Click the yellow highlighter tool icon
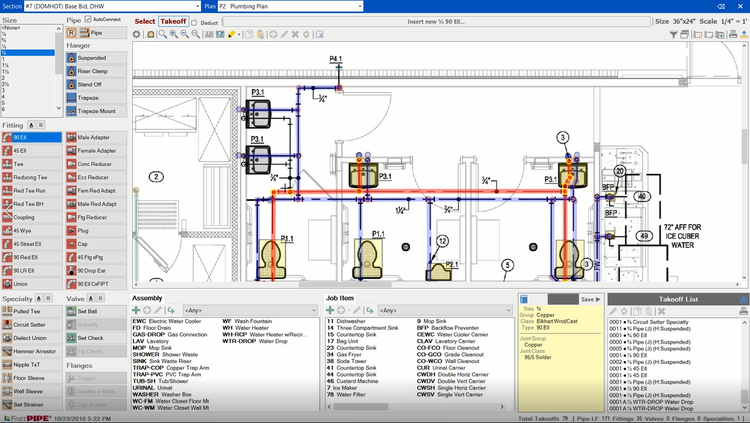The height and width of the screenshot is (423, 750). 231,34
